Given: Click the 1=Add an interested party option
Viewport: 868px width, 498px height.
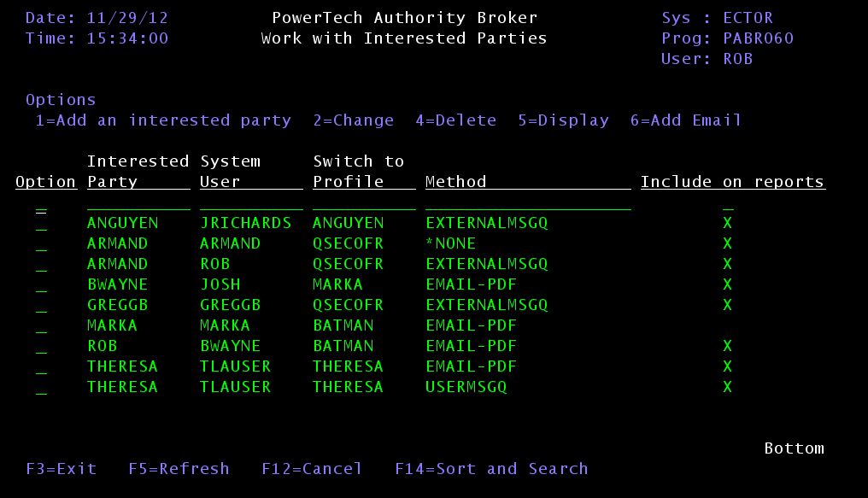Looking at the screenshot, I should pyautogui.click(x=163, y=120).
